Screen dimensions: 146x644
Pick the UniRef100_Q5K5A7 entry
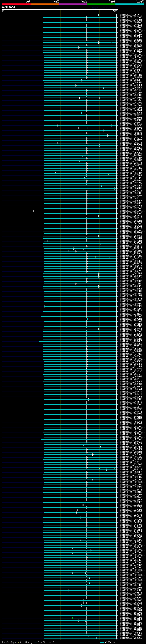(131, 93)
